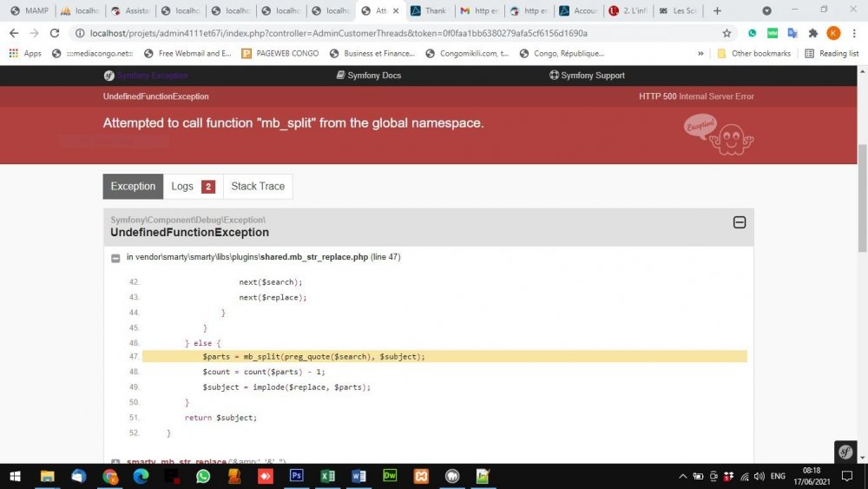The height and width of the screenshot is (489, 868).
Task: Open Photoshop from the taskbar
Action: [296, 476]
